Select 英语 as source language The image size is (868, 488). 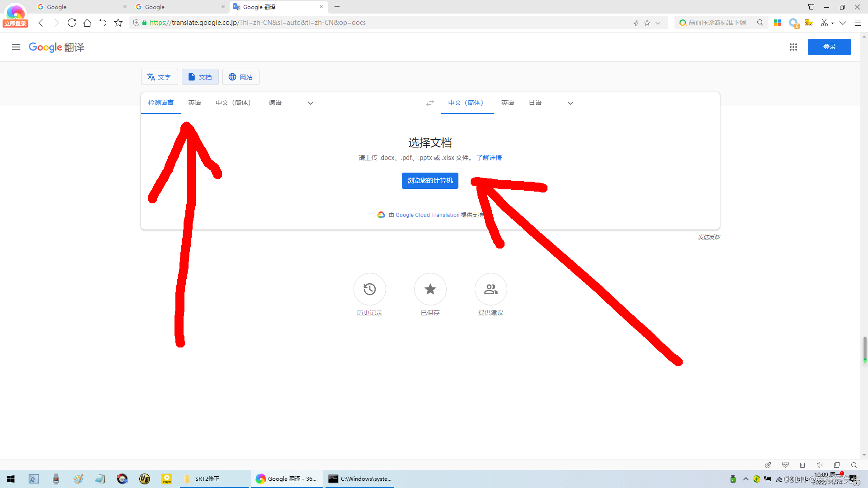(194, 103)
